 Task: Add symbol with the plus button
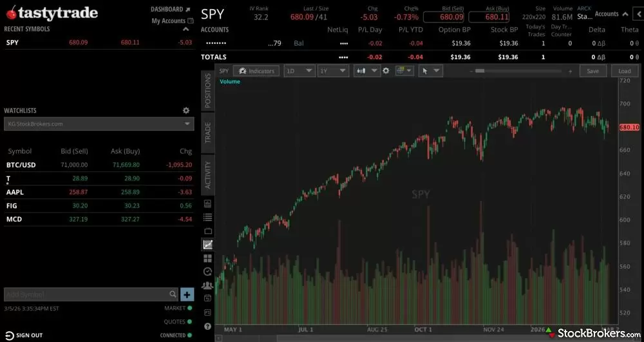point(187,294)
